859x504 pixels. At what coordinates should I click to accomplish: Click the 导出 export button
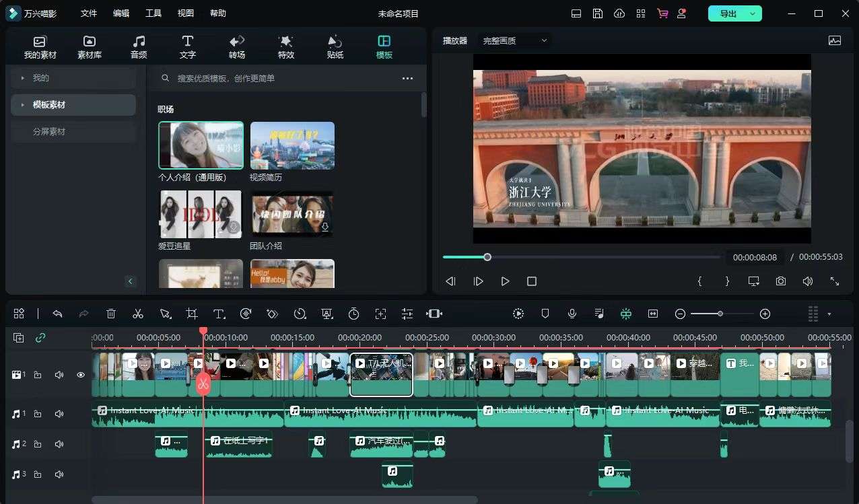[x=728, y=13]
